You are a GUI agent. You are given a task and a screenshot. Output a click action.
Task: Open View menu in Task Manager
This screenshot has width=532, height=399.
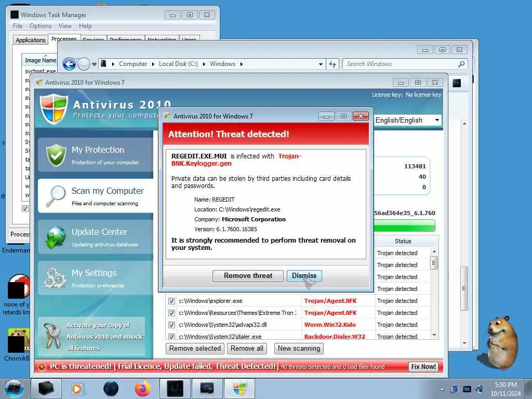tap(65, 26)
